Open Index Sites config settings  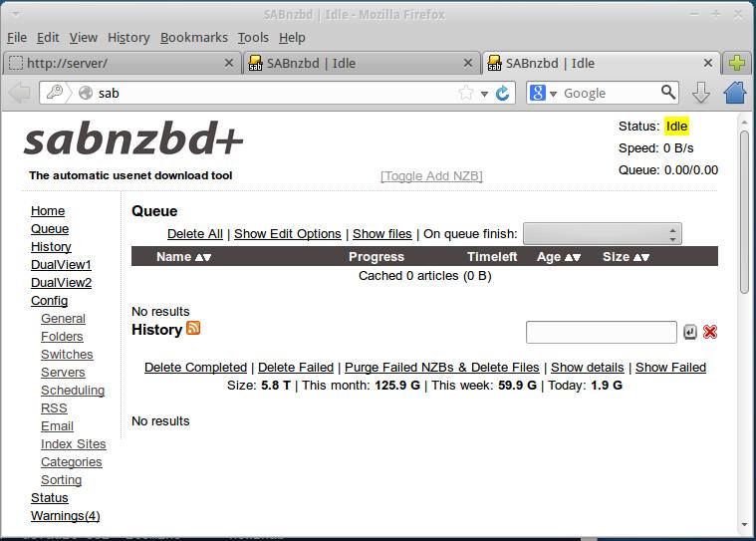click(x=74, y=444)
